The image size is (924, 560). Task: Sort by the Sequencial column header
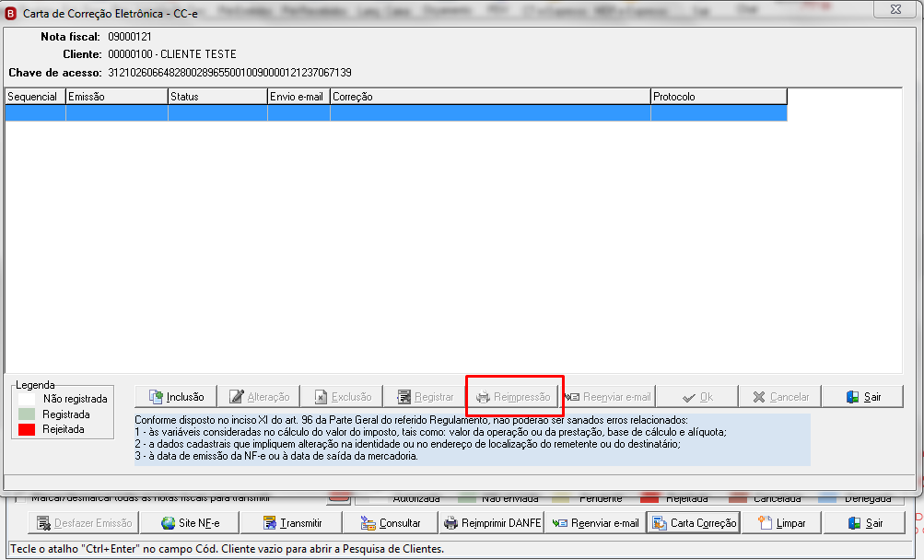point(35,97)
